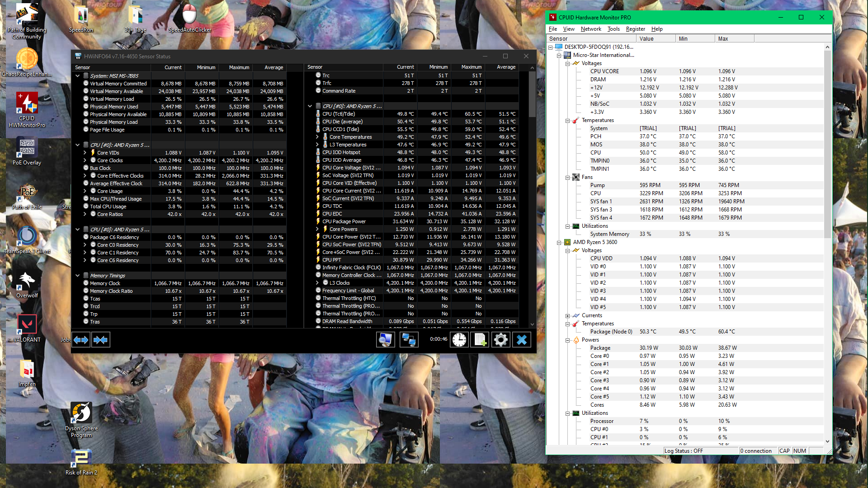Click the network computers icon in HWiNFO
Image resolution: width=868 pixels, height=488 pixels.
click(409, 340)
